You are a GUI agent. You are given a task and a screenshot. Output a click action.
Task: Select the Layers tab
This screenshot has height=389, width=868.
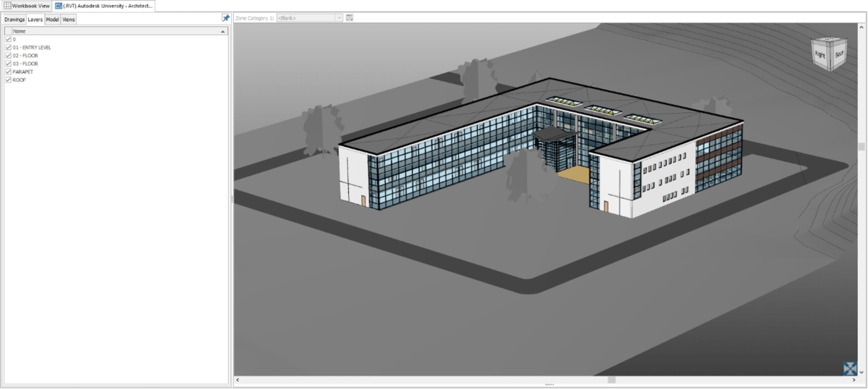[x=35, y=19]
